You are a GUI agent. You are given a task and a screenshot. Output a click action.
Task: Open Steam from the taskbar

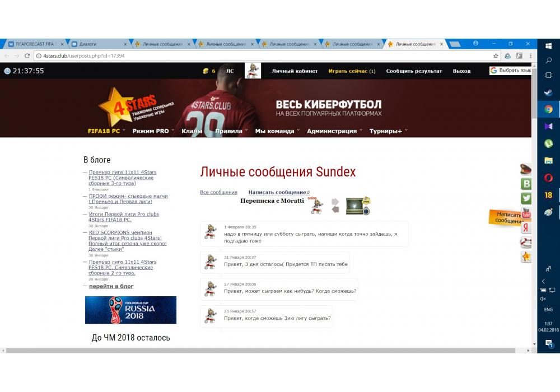click(x=549, y=92)
